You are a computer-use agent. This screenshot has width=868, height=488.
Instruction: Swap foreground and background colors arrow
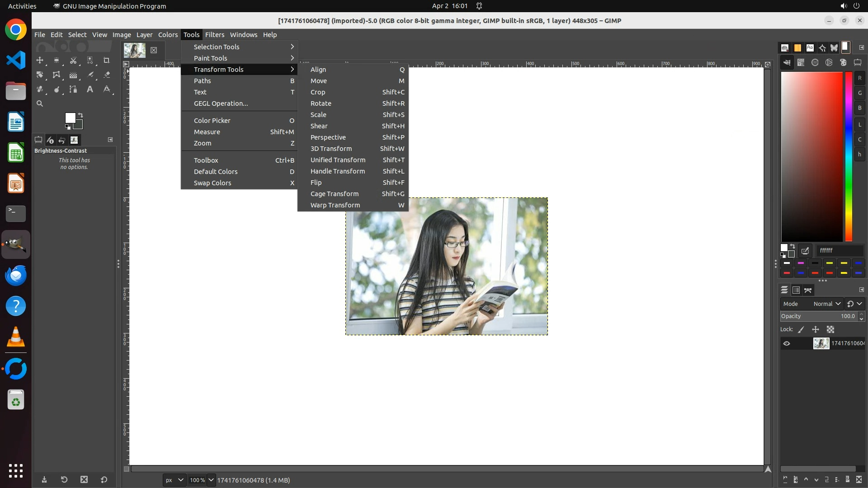tap(80, 115)
